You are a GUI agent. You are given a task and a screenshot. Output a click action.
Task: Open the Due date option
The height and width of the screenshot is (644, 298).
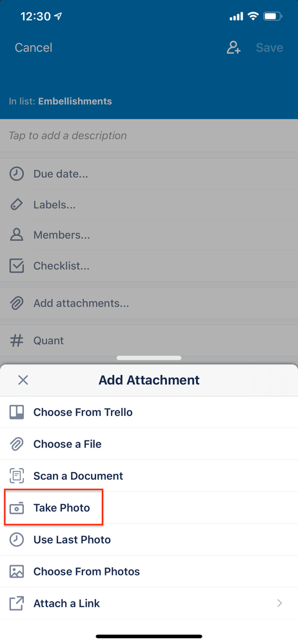tap(149, 174)
